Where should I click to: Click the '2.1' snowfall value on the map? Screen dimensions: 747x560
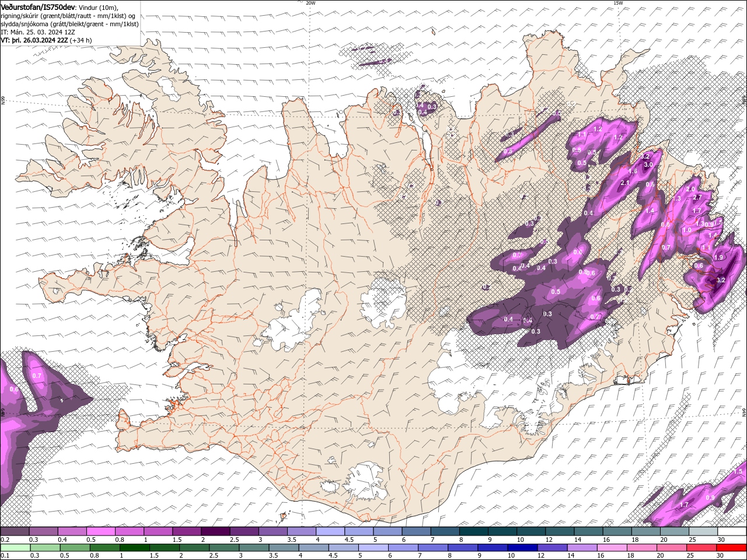pos(624,183)
